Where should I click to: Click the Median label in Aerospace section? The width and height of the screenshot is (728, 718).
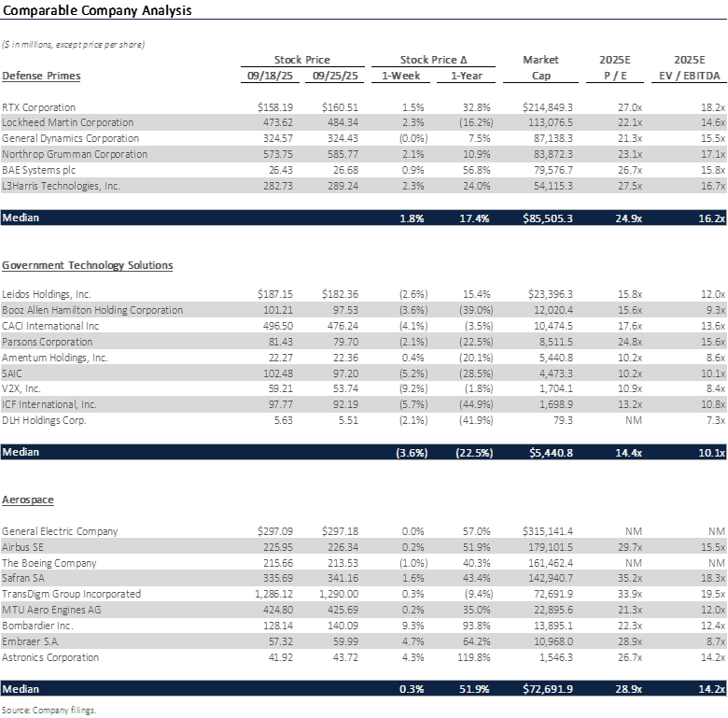click(x=21, y=689)
